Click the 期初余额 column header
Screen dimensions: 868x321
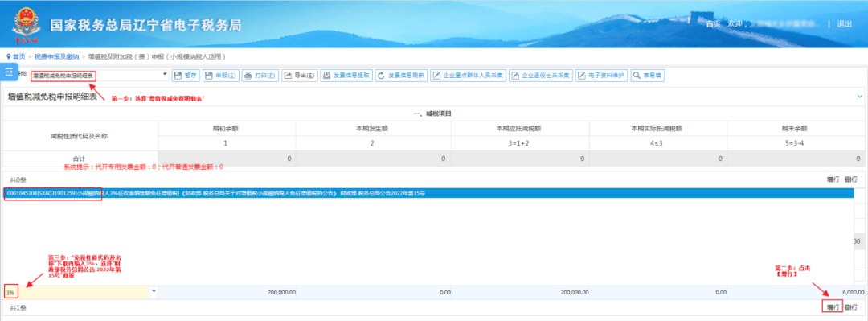click(x=227, y=128)
